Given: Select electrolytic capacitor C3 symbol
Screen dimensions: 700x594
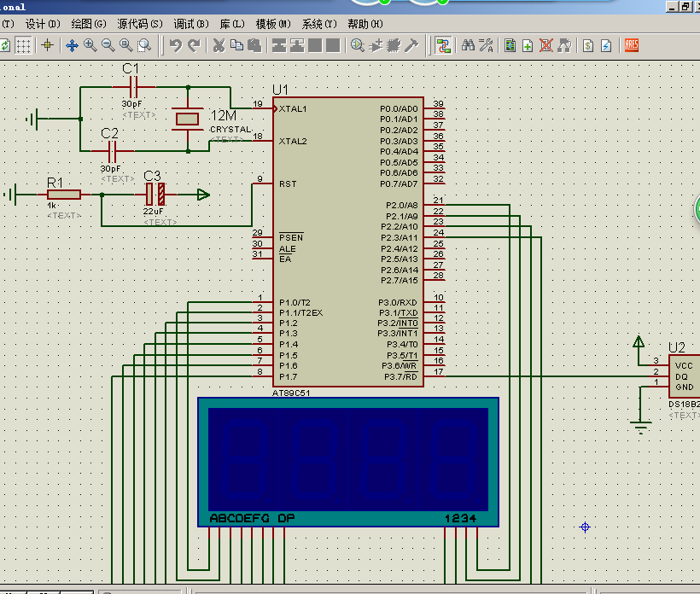Looking at the screenshot, I should click(155, 194).
